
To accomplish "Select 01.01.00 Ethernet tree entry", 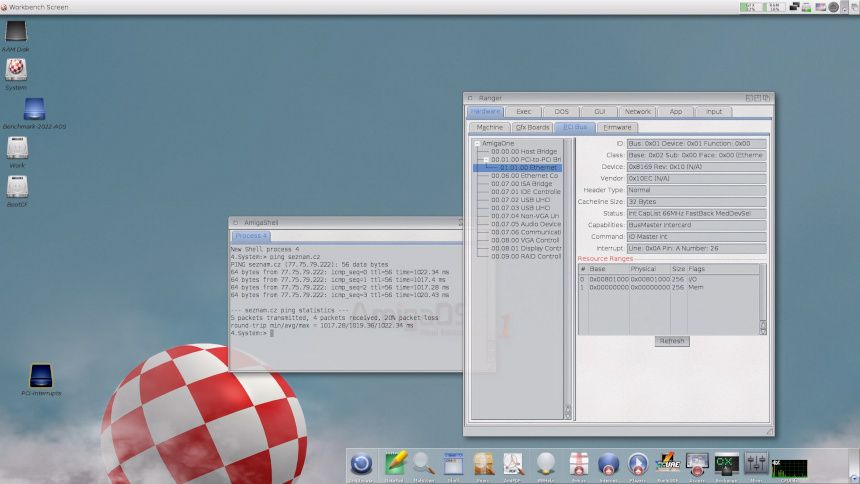I will (517, 167).
